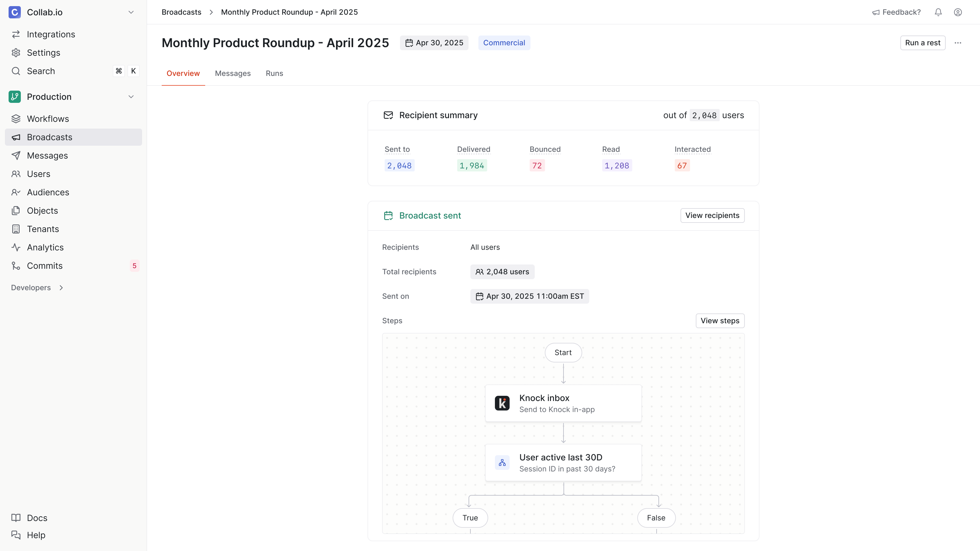Open the Broadcasts breadcrumb link
The image size is (980, 551).
click(x=181, y=12)
